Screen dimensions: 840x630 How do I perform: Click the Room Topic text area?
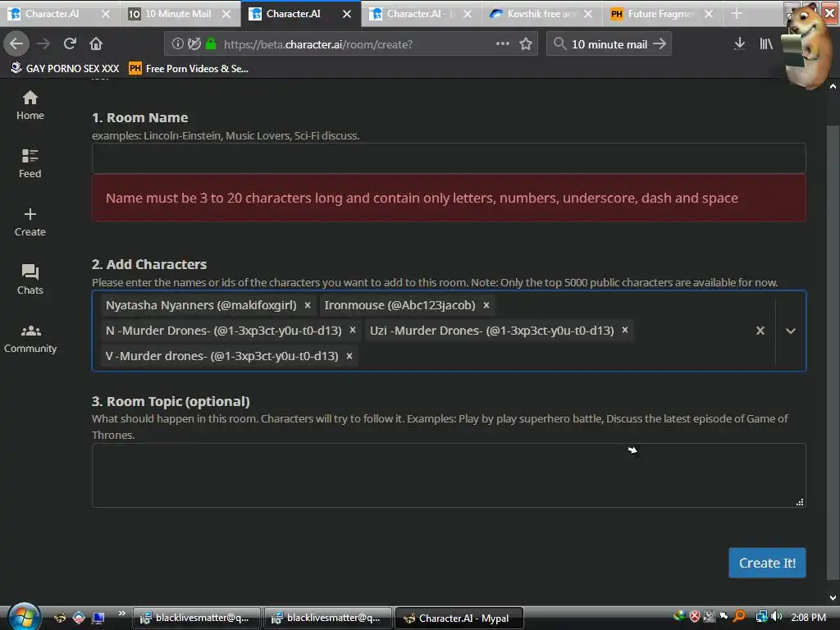(449, 475)
